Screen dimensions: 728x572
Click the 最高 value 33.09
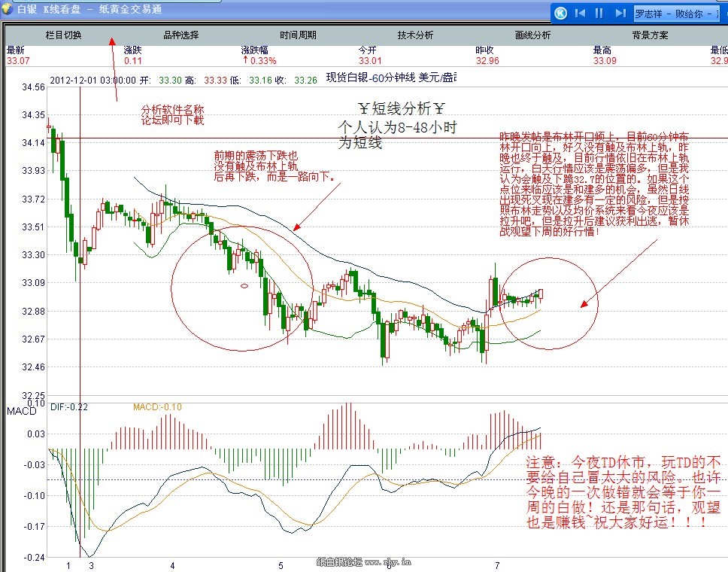[605, 61]
